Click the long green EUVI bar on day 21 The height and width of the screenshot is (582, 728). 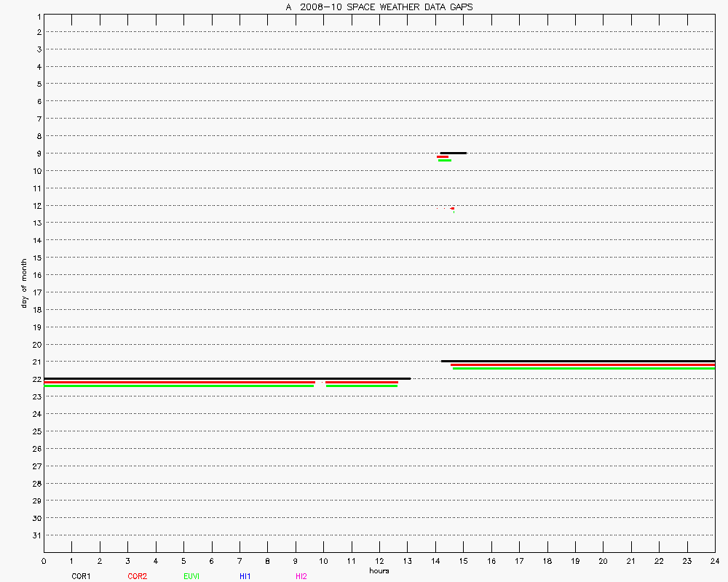point(583,368)
